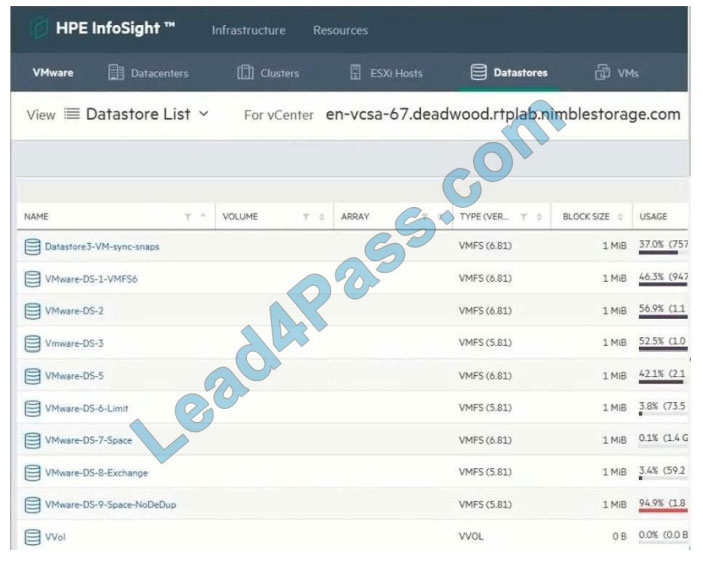Open the Resources menu

(x=340, y=30)
